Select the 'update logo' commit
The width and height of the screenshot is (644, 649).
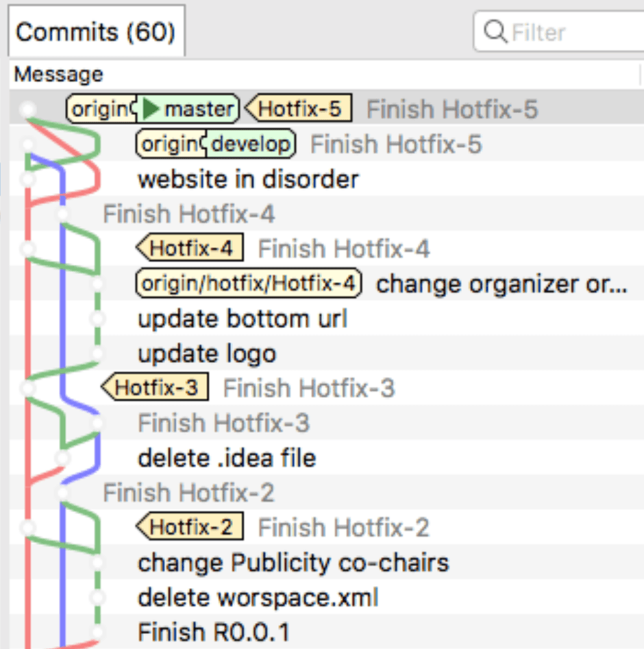207,354
